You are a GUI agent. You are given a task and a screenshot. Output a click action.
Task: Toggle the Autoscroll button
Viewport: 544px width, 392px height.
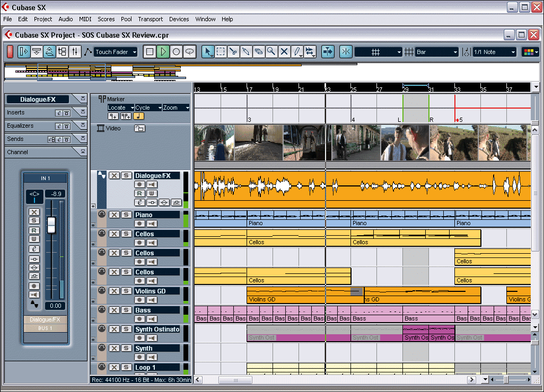[x=328, y=52]
